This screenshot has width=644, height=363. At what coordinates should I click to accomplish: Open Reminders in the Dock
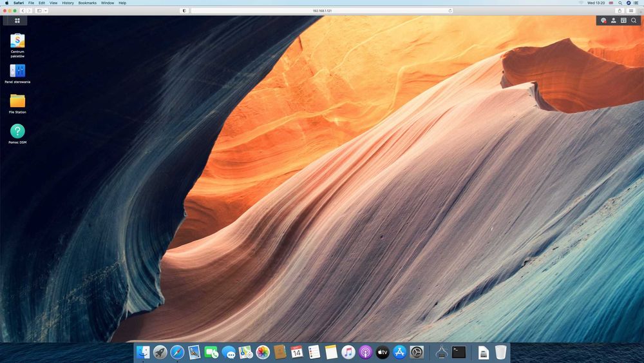click(314, 352)
